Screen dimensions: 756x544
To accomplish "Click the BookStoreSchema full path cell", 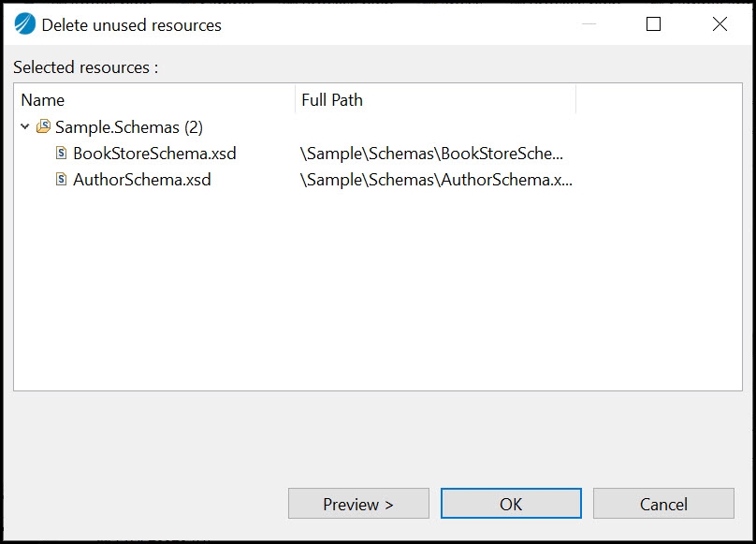I will [x=432, y=154].
